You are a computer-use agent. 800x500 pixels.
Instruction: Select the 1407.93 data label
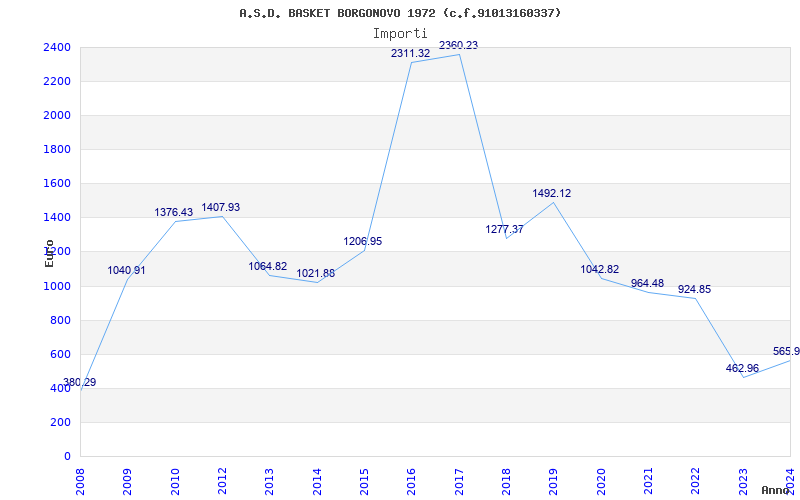coord(221,208)
